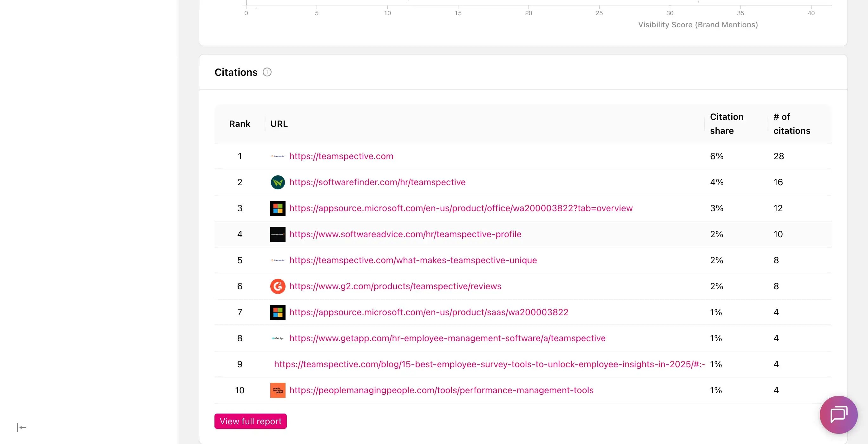Click the Microsoft logo in rank 7 row
The image size is (868, 444).
point(278,312)
